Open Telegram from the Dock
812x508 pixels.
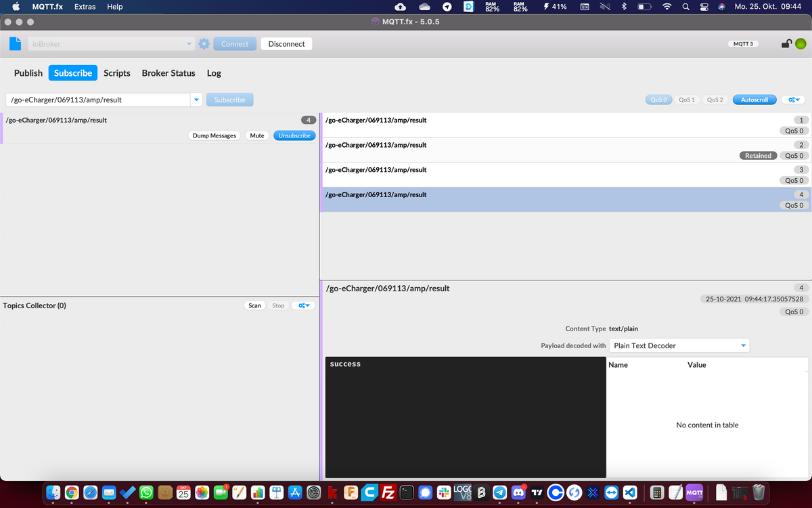pos(499,492)
